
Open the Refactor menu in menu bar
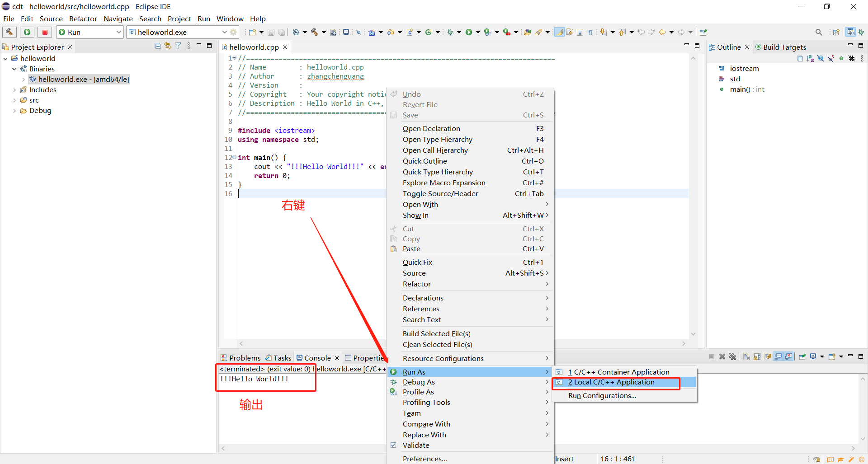click(83, 19)
